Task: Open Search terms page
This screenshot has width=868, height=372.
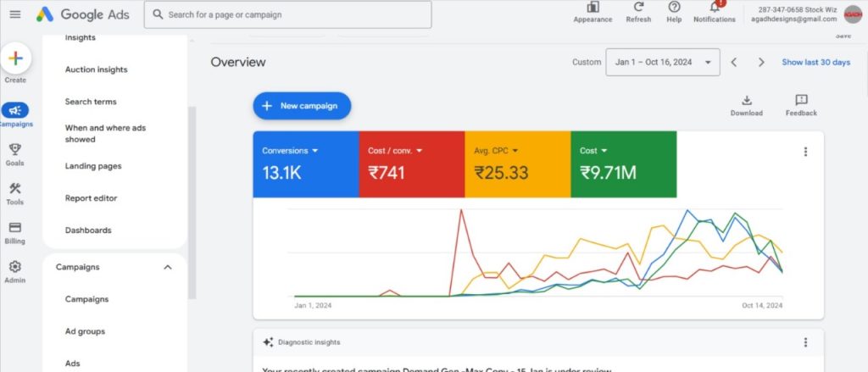Action: pyautogui.click(x=91, y=102)
